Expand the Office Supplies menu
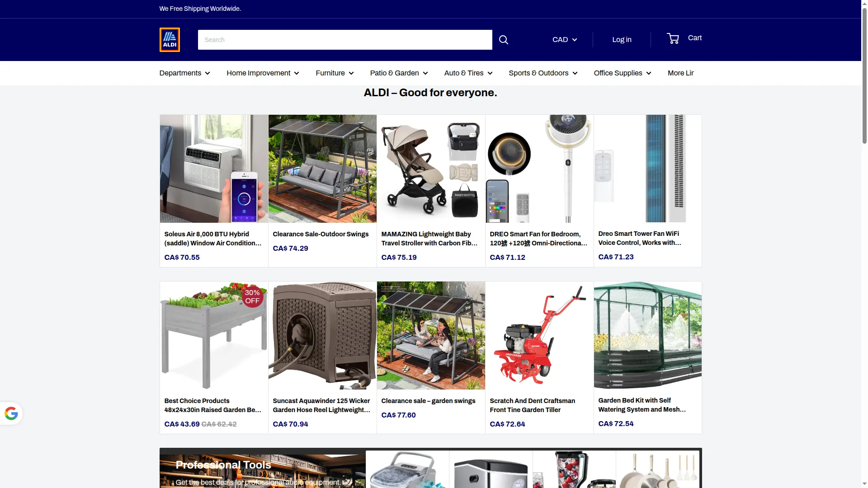The image size is (868, 488). [622, 73]
